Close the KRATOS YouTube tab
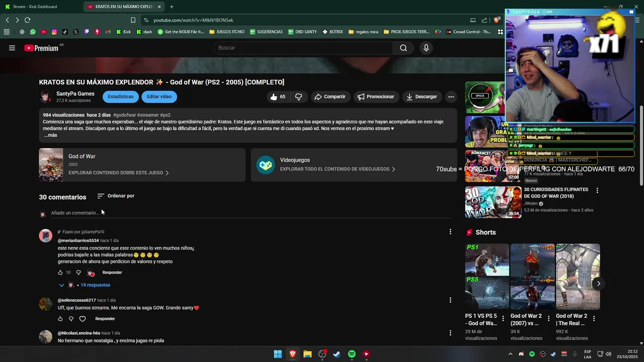 (x=159, y=7)
